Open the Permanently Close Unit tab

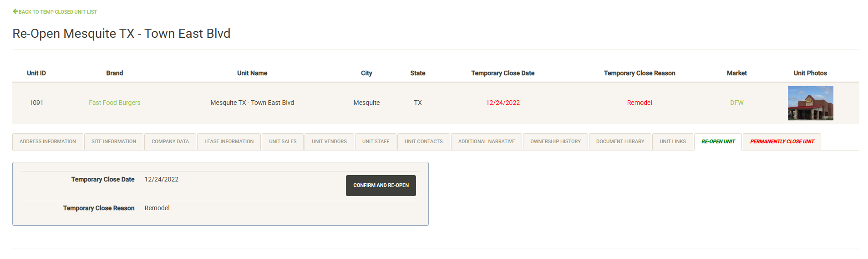[x=782, y=141]
